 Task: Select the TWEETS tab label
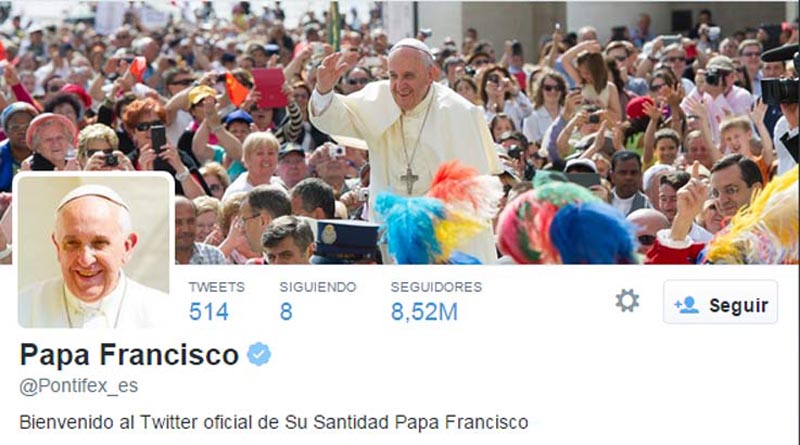click(x=217, y=287)
